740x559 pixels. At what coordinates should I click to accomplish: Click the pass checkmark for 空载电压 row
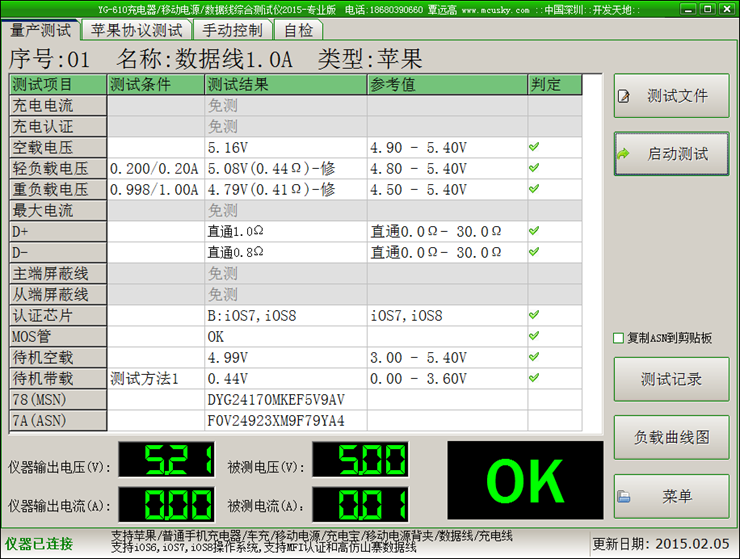[x=534, y=147]
